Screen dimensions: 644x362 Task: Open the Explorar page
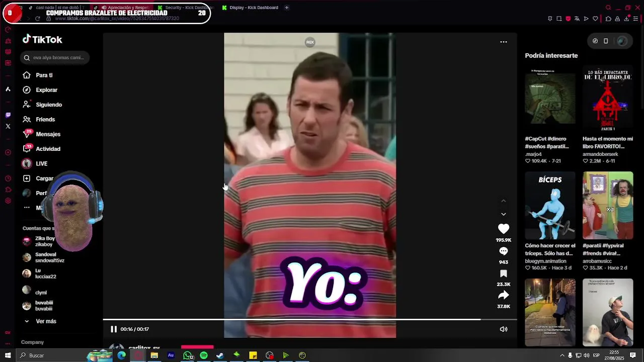pos(40,90)
